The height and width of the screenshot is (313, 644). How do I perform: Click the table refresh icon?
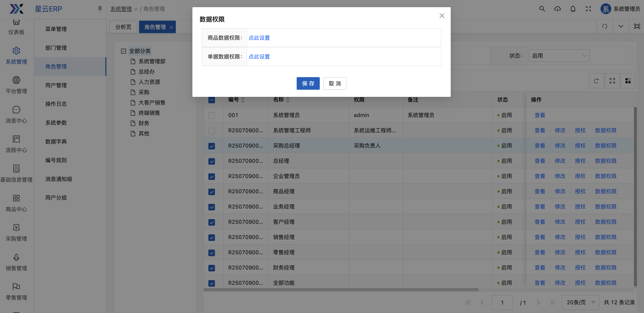click(x=596, y=81)
